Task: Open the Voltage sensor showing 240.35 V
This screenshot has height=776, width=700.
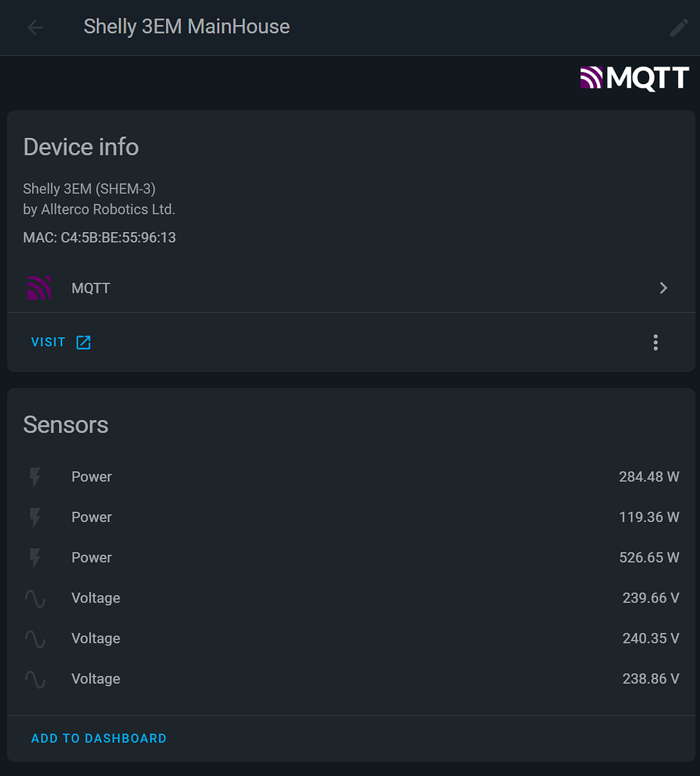Action: [95, 639]
